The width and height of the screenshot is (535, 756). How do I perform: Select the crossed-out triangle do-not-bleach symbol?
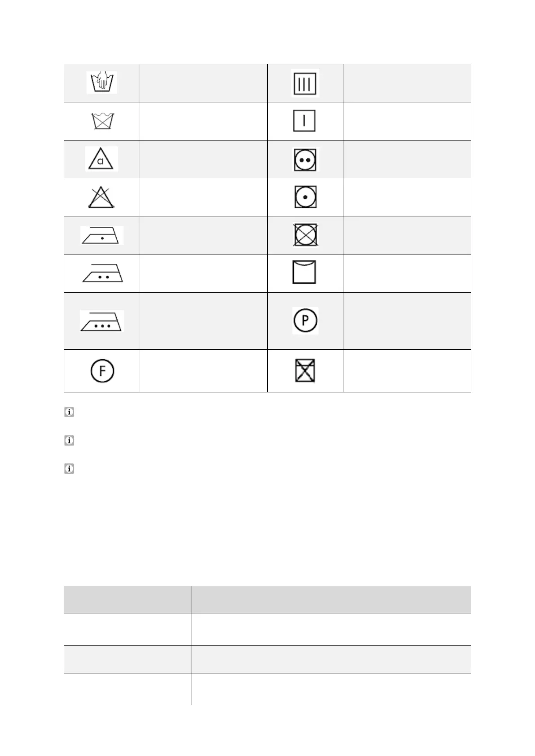(x=102, y=198)
